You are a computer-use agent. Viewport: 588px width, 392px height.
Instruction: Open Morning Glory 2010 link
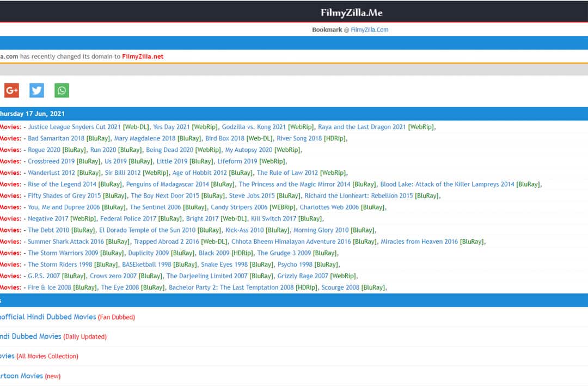coord(321,230)
